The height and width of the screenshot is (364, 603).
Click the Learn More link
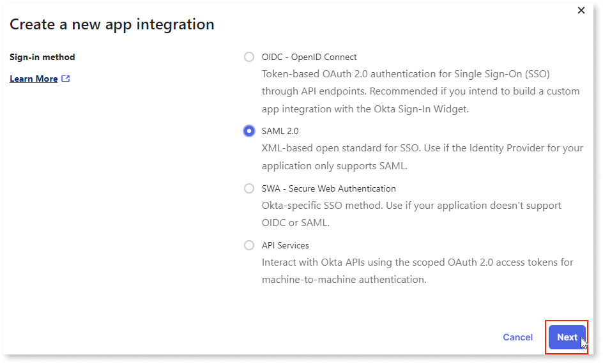[34, 79]
